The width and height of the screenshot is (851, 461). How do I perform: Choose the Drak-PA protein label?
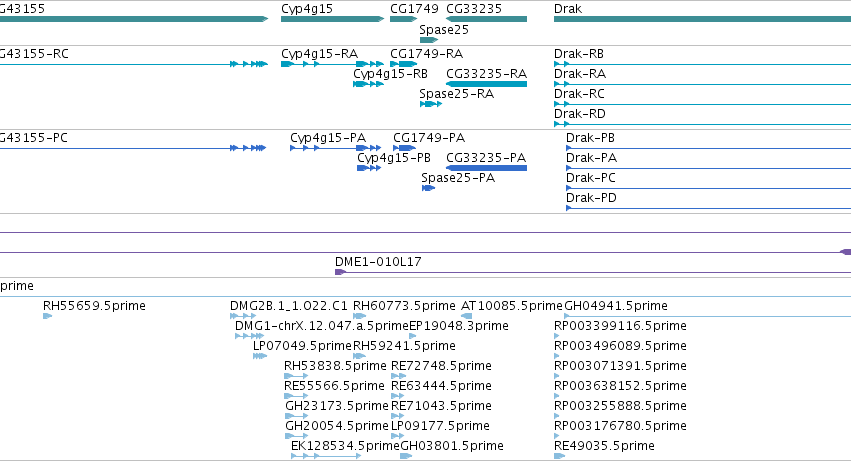591,158
